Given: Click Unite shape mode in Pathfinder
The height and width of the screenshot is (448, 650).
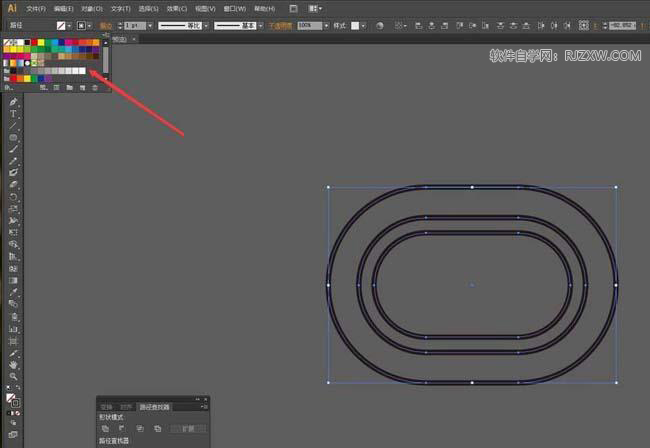Looking at the screenshot, I should pos(105,429).
